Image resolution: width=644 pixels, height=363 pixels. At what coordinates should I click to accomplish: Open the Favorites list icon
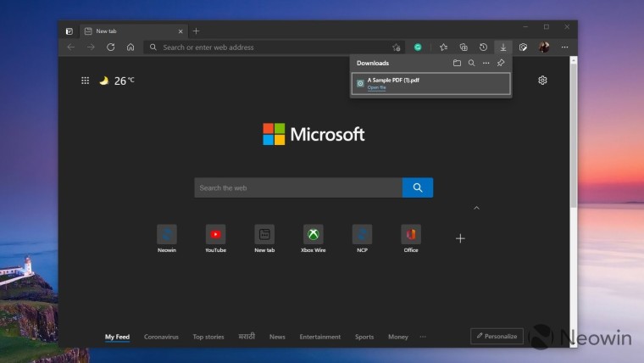pyautogui.click(x=443, y=47)
